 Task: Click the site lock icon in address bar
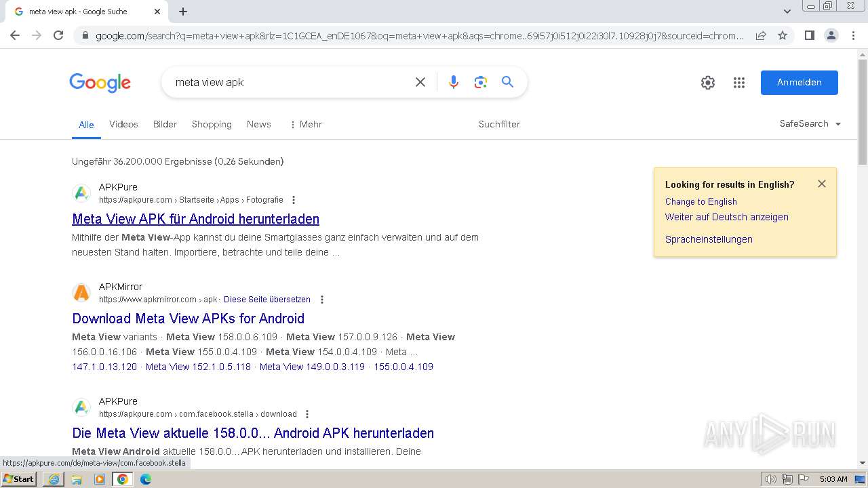[85, 36]
